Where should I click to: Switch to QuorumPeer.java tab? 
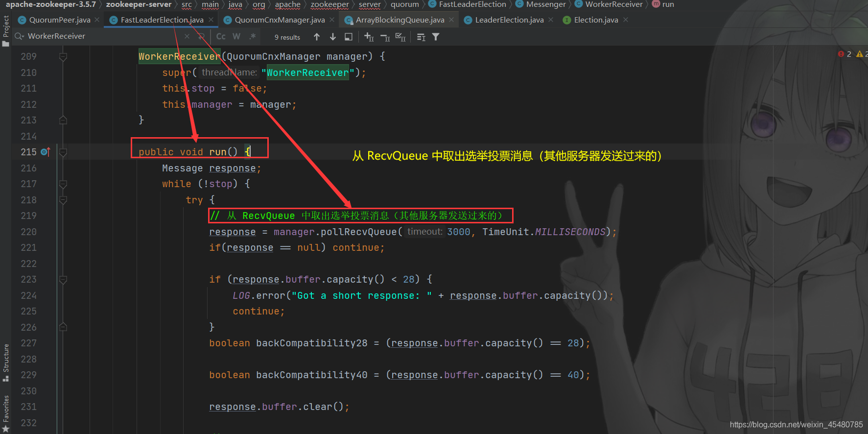(x=60, y=20)
